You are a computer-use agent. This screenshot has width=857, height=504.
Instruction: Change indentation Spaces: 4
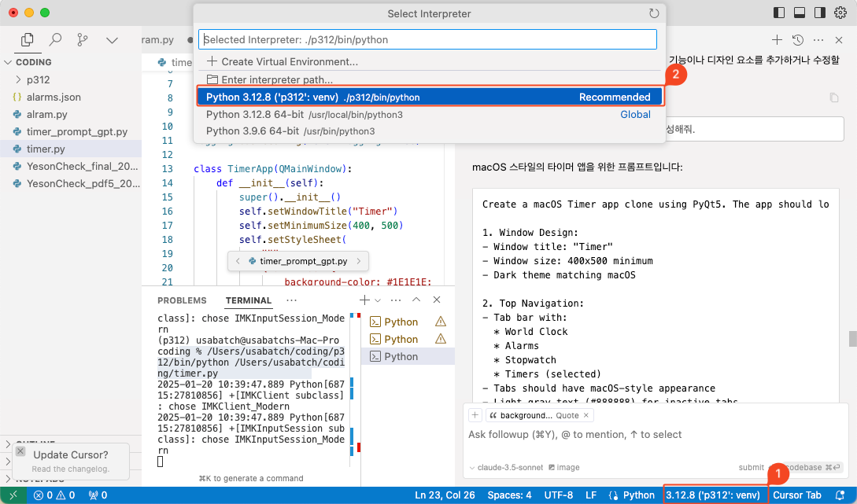tap(509, 495)
